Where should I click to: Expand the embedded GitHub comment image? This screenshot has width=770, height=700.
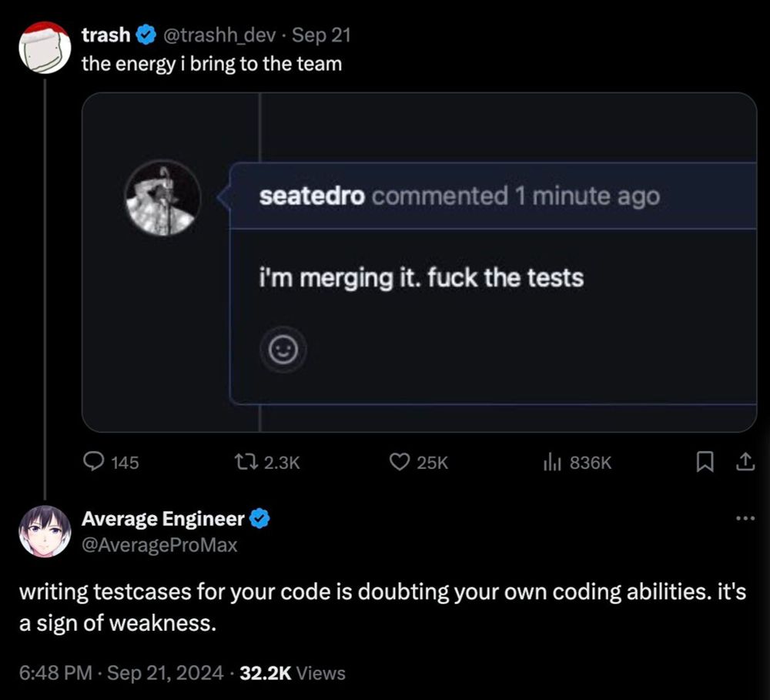420,263
